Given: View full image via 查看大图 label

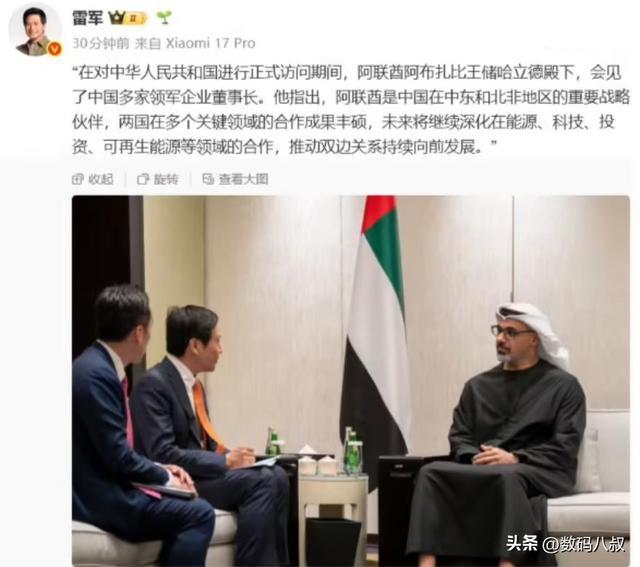Looking at the screenshot, I should coord(243,179).
